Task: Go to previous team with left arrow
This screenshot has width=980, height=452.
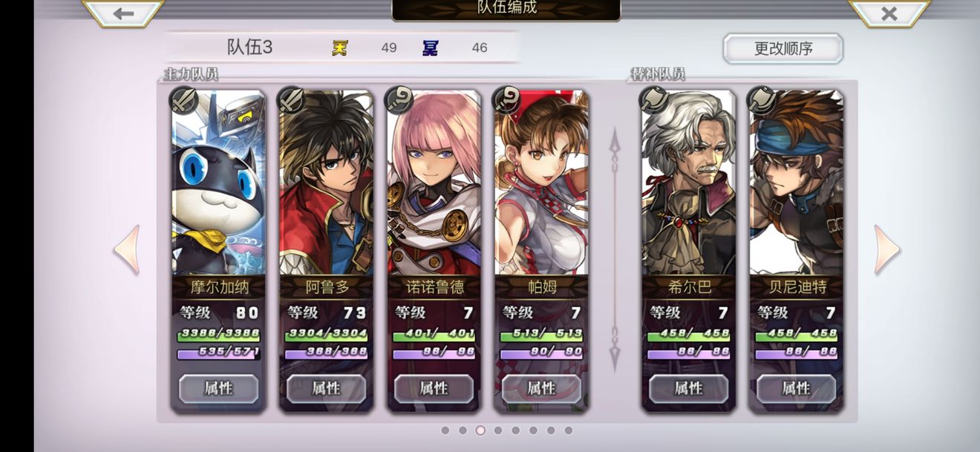Action: pos(127,250)
